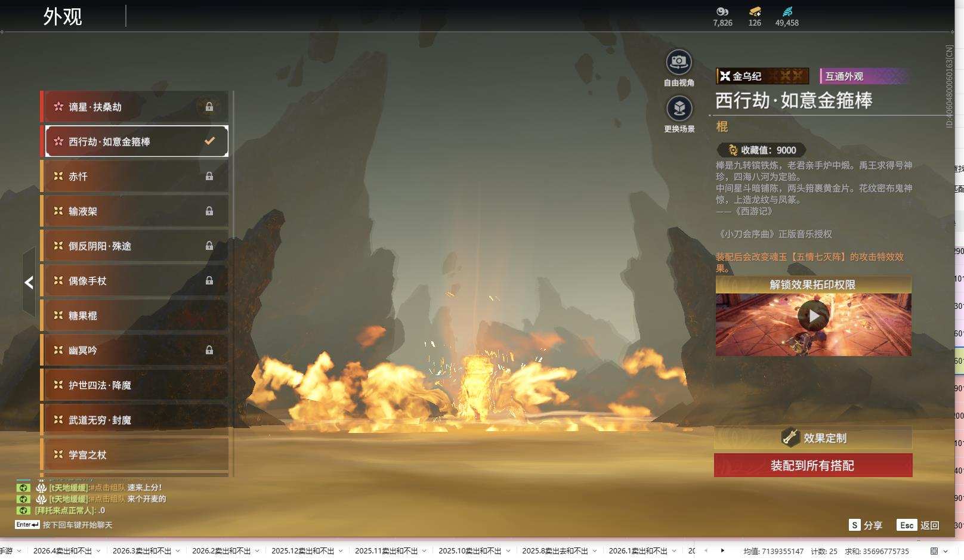Click the 装配到所有搭配 button
Screen dimensions: 964x560
[x=812, y=465]
